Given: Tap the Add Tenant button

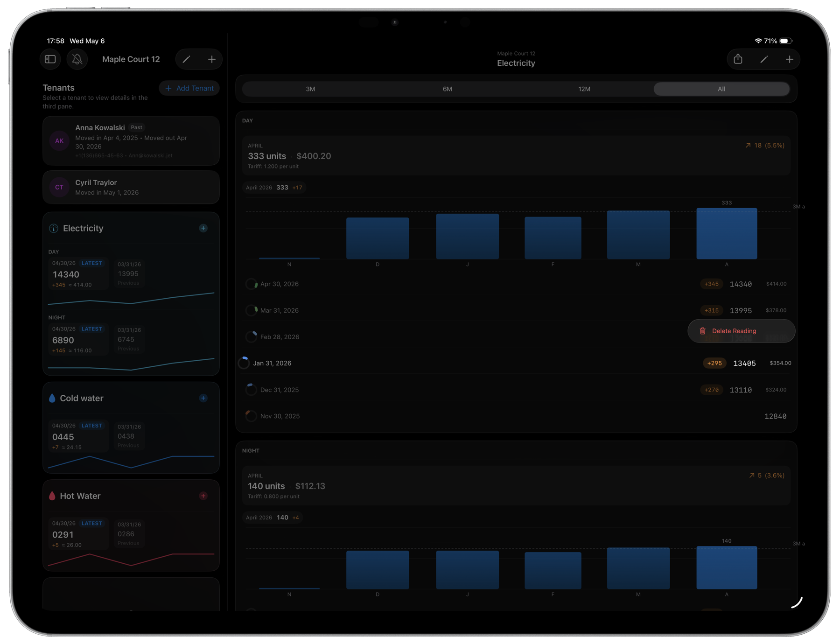Looking at the screenshot, I should click(189, 88).
